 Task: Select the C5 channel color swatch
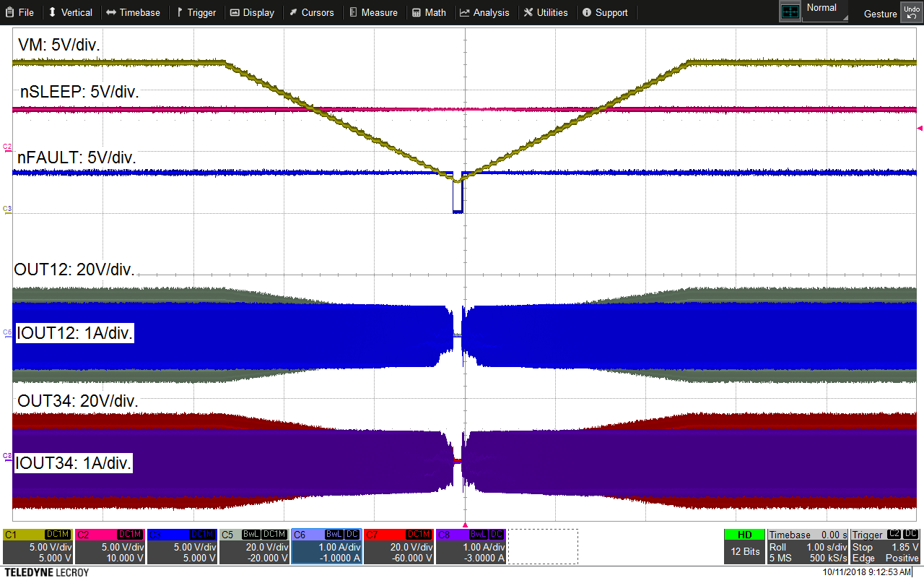click(229, 535)
